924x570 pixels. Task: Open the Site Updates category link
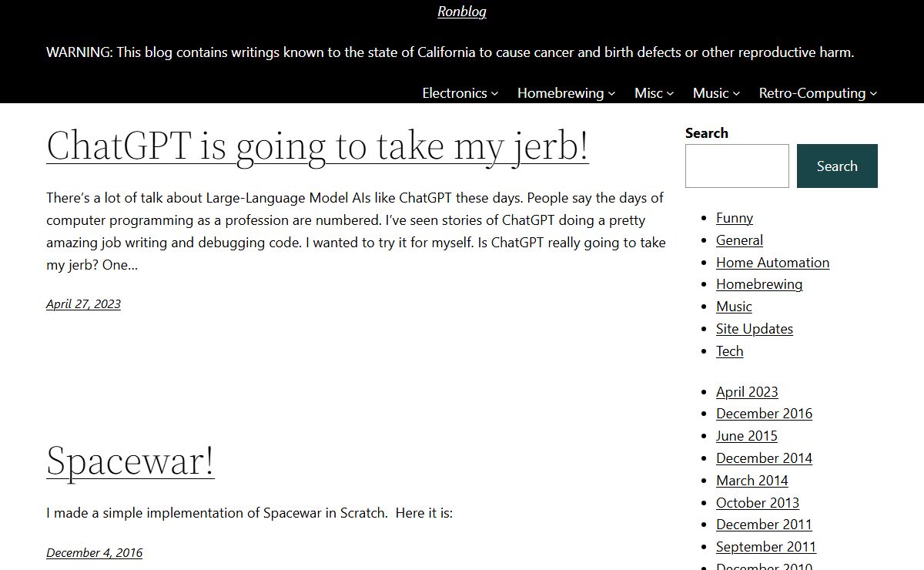(x=755, y=329)
